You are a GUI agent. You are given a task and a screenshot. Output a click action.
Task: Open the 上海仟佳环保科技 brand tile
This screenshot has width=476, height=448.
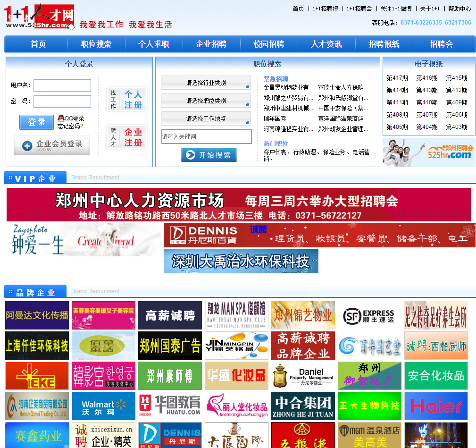point(37,346)
